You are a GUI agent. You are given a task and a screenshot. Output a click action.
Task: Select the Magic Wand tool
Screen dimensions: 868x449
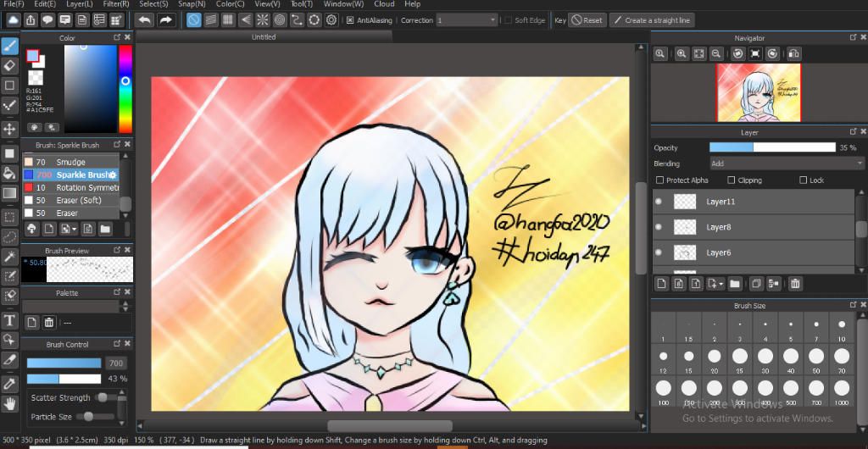click(x=9, y=256)
